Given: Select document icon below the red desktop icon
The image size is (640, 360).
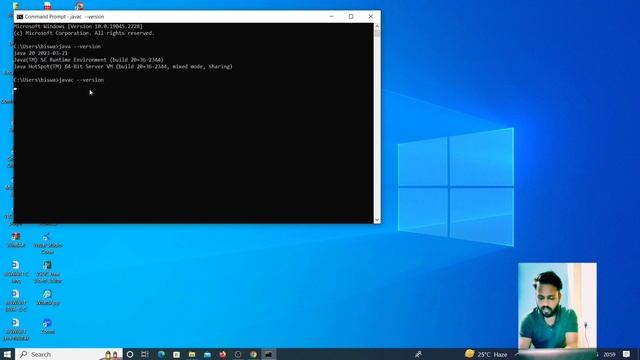Looking at the screenshot, I should coord(16,272).
